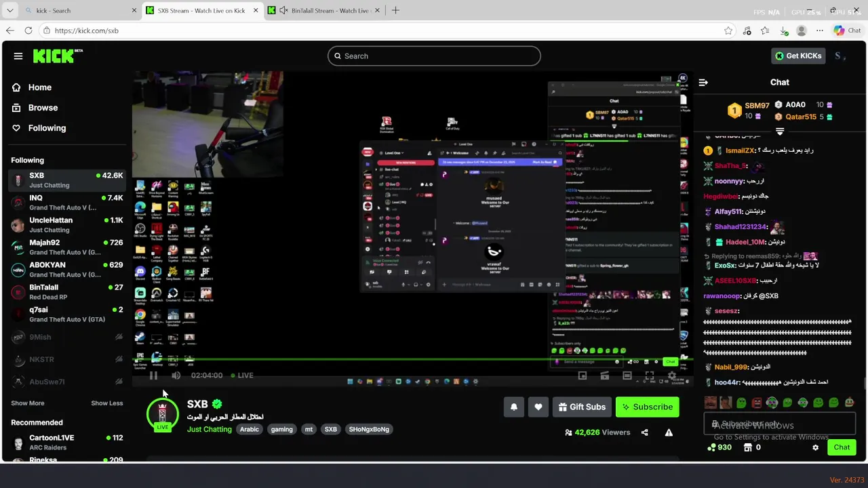Open Majah92 channel in sidebar
Screen dimensions: 868x488
[66, 247]
